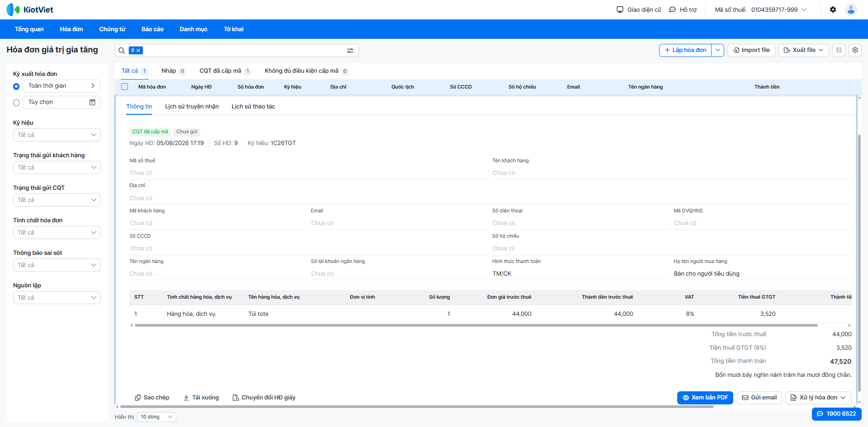Open the 1900 6522 hotline chat
868x427 pixels.
click(836, 414)
